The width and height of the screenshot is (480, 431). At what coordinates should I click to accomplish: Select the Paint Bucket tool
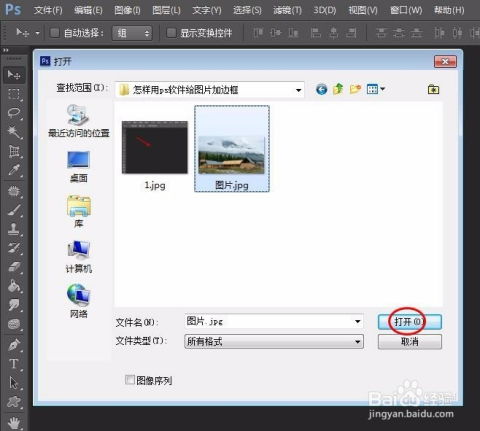point(14,286)
